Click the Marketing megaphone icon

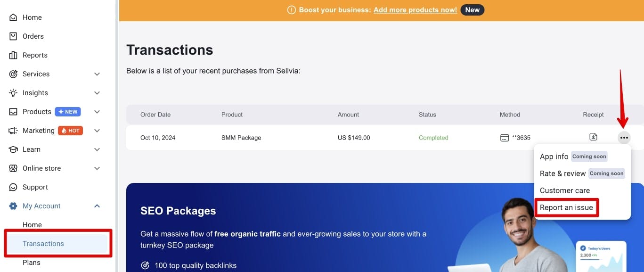pyautogui.click(x=13, y=131)
